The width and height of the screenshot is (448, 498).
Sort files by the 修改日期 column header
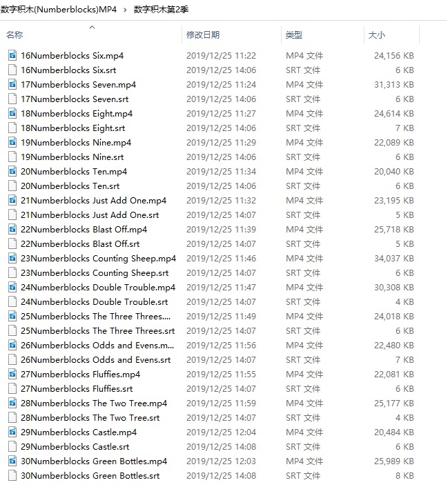click(x=203, y=34)
